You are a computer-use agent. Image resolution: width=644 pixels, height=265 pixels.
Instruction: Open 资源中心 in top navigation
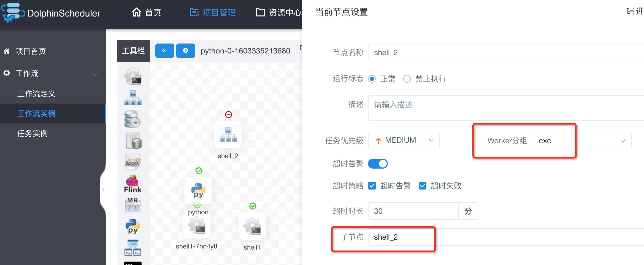(x=278, y=12)
